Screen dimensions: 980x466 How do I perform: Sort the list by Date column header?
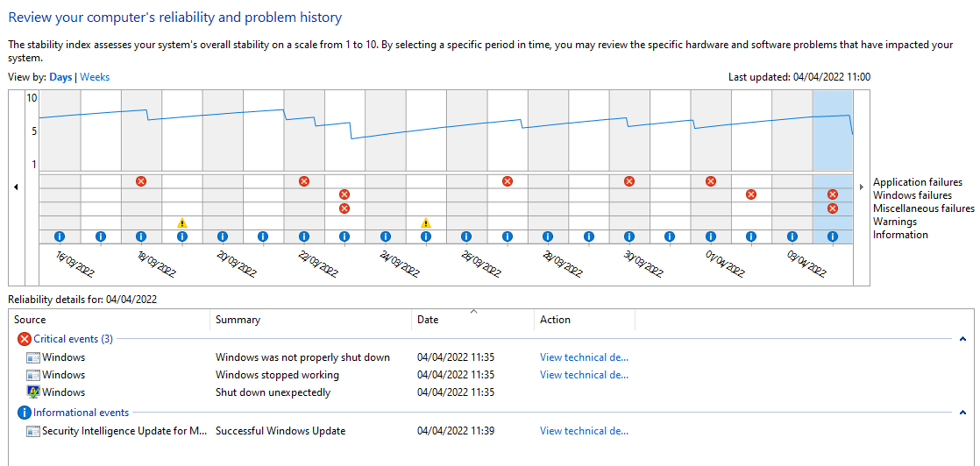point(473,319)
